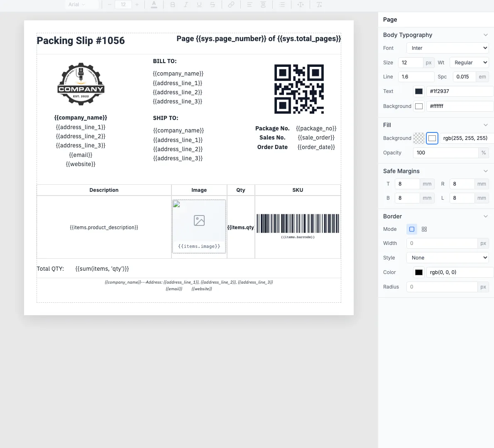Decrease font size with the minus button

point(109,5)
